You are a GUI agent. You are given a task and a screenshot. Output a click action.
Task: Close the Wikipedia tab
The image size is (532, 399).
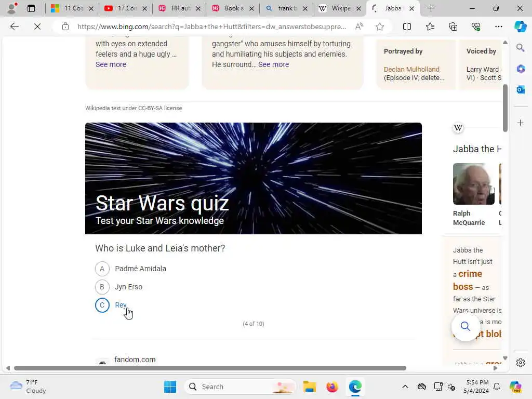[x=358, y=8]
